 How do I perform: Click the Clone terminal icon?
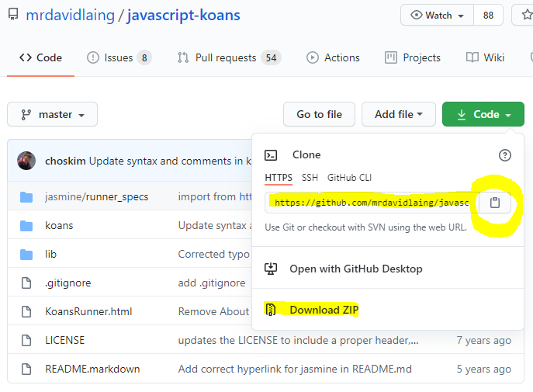[x=271, y=155]
